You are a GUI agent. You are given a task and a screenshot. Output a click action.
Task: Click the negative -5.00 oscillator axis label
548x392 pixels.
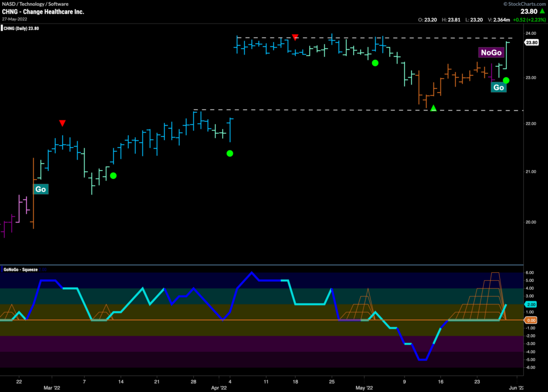pyautogui.click(x=530, y=359)
